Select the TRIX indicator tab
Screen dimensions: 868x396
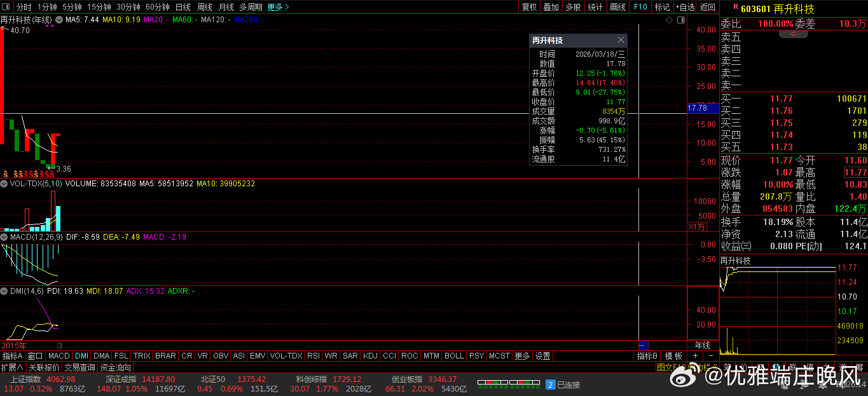(x=142, y=356)
